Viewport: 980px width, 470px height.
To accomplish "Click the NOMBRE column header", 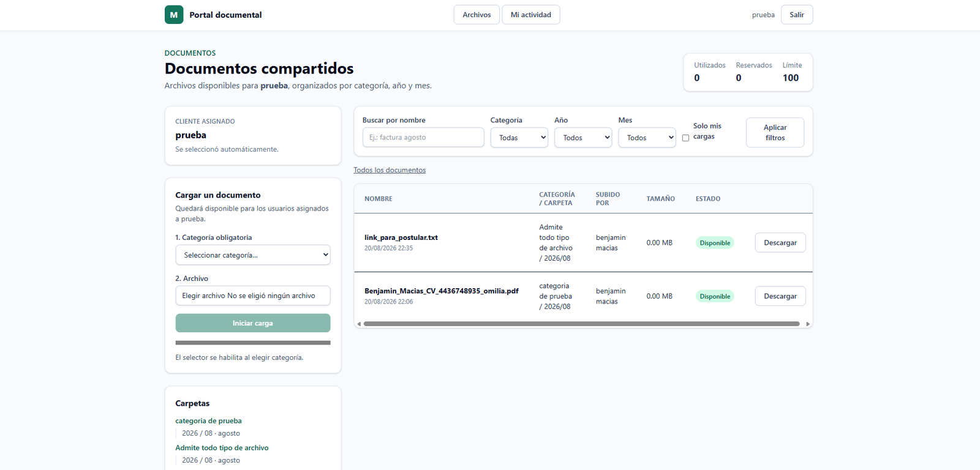I will 379,199.
